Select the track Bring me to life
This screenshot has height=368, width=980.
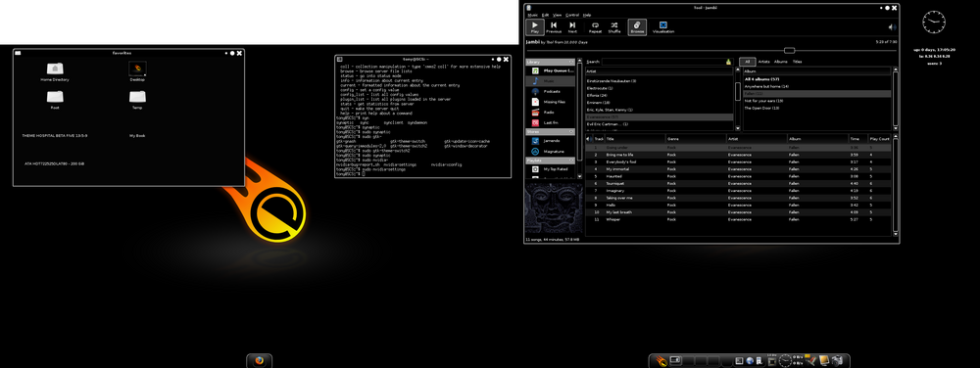pos(739,155)
